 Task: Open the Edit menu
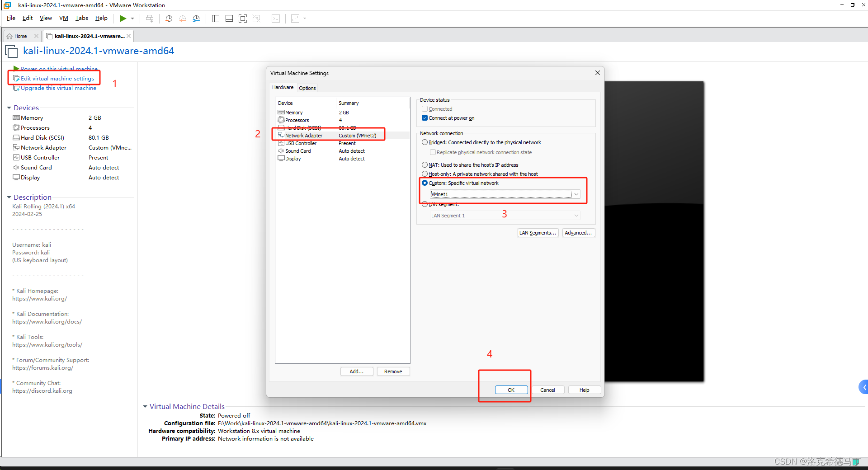point(28,18)
